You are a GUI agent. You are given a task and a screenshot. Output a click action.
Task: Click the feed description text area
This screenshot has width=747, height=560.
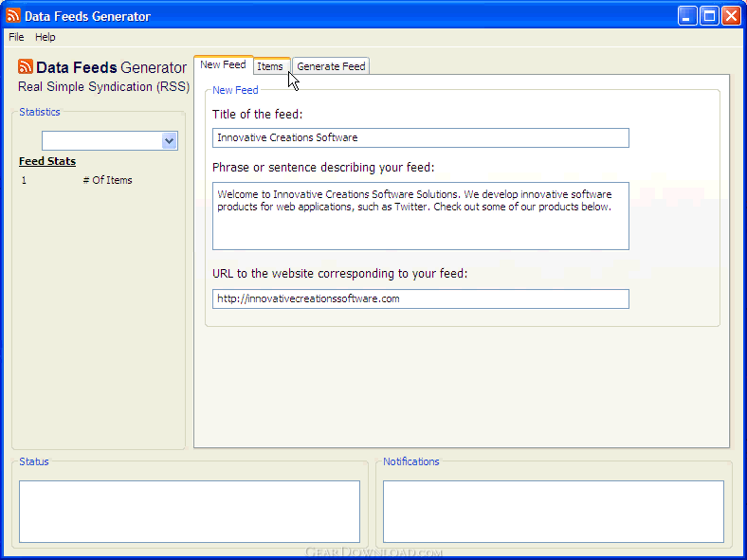click(421, 216)
